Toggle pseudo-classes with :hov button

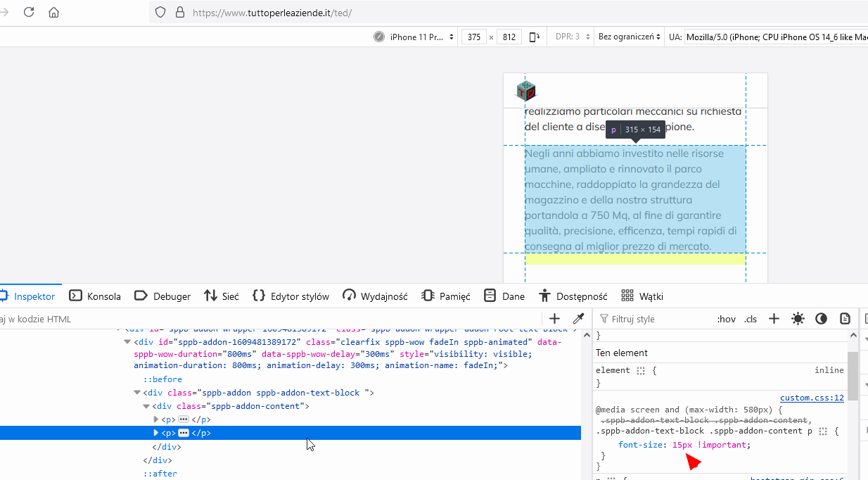pos(726,319)
